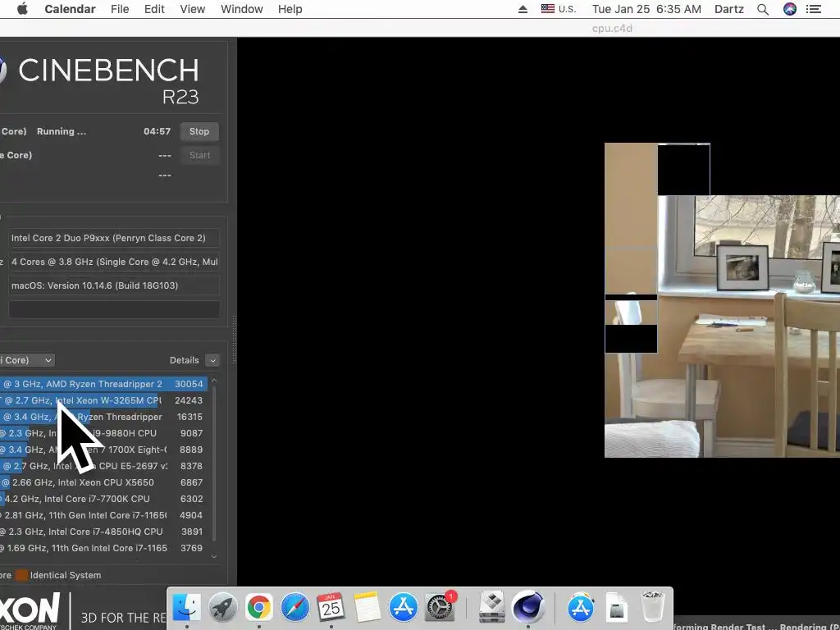Open Notes from the Dock
The height and width of the screenshot is (630, 840).
[x=367, y=608]
